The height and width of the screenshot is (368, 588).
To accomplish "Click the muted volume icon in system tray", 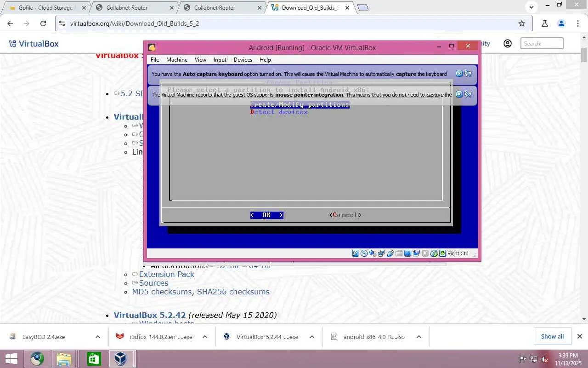I will (x=544, y=359).
